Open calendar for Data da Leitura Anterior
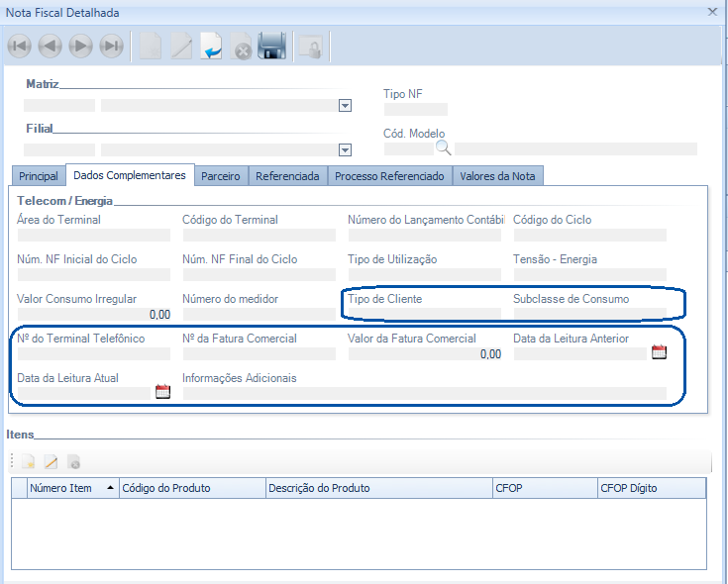 point(659,352)
